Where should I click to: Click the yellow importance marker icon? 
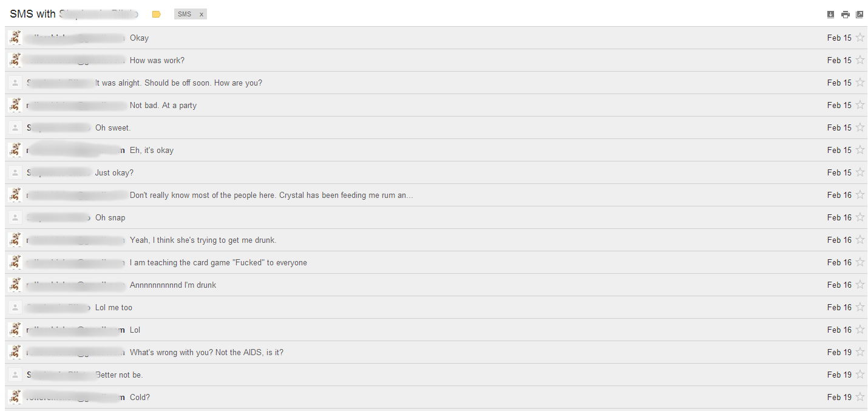click(x=157, y=14)
